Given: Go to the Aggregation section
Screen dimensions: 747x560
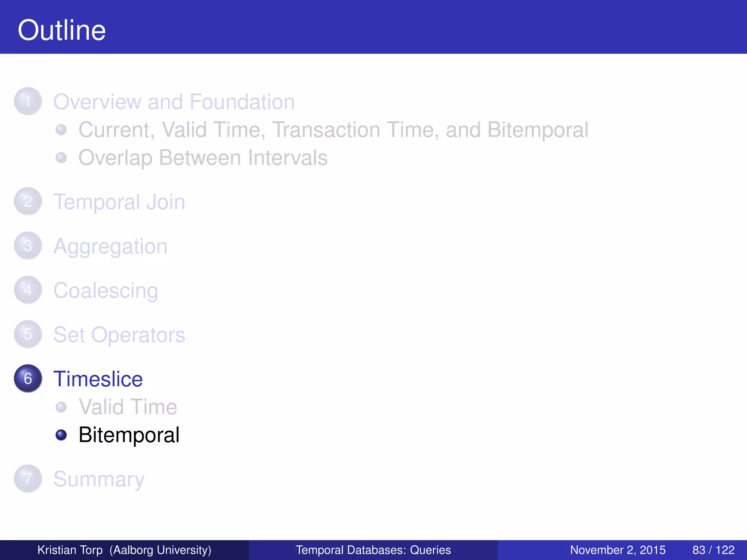Looking at the screenshot, I should tap(111, 246).
